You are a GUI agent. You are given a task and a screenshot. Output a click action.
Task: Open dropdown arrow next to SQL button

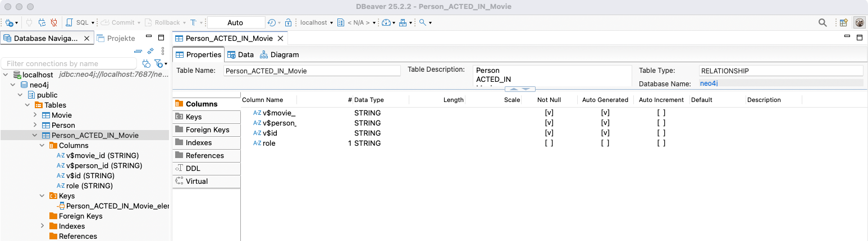[93, 23]
